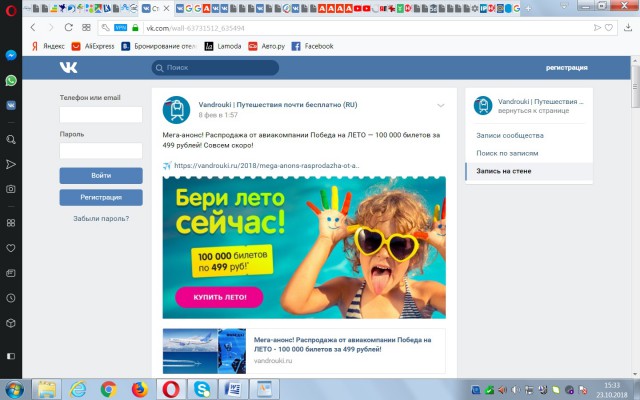Toggle the sidebar panel pin icon
The width and height of the screenshot is (640, 400).
click(11, 356)
